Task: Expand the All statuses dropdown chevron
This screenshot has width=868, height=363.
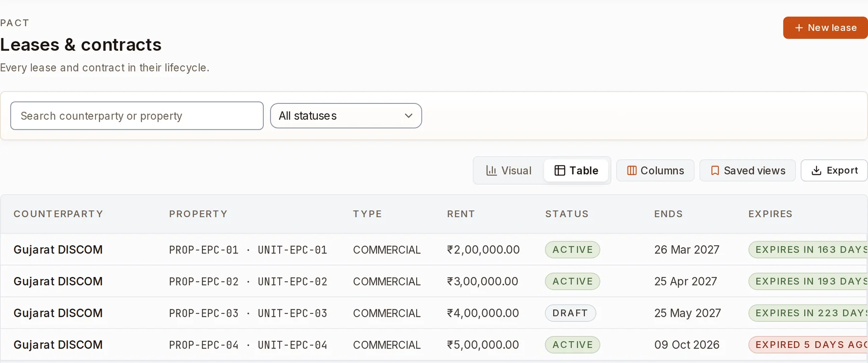Action: click(x=408, y=116)
